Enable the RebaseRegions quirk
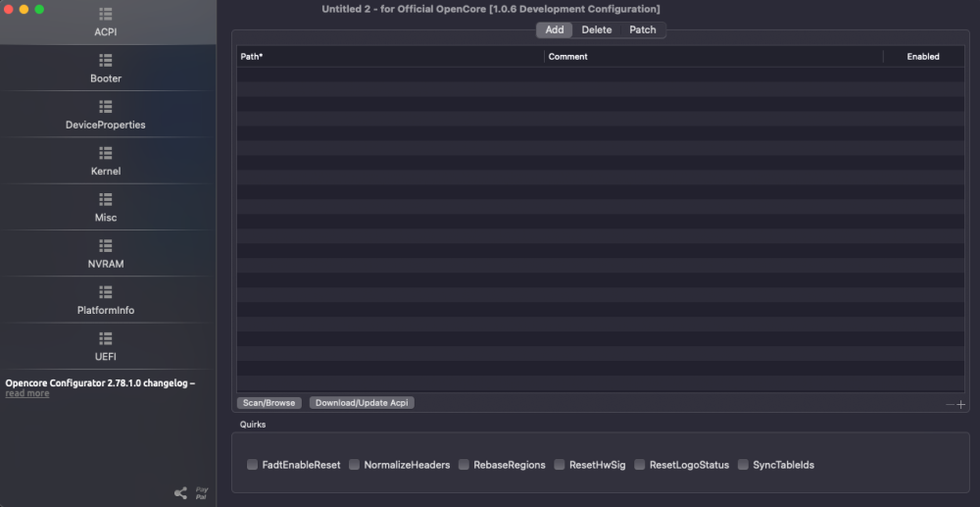The width and height of the screenshot is (980, 507). click(x=464, y=465)
